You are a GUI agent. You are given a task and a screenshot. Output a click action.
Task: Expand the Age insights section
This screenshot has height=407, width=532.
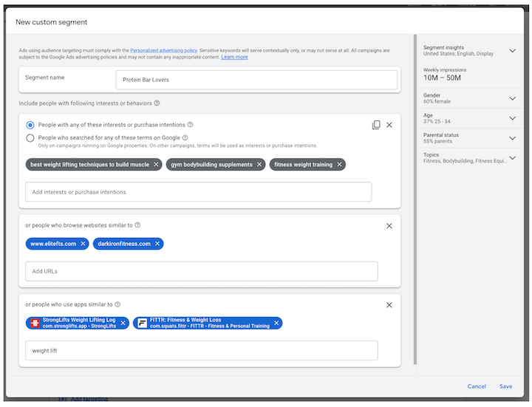click(x=512, y=118)
